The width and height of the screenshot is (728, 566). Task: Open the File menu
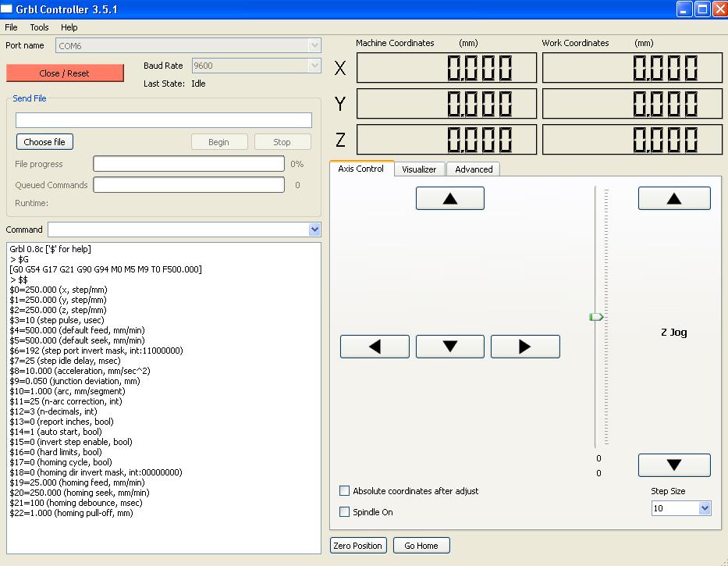11,27
